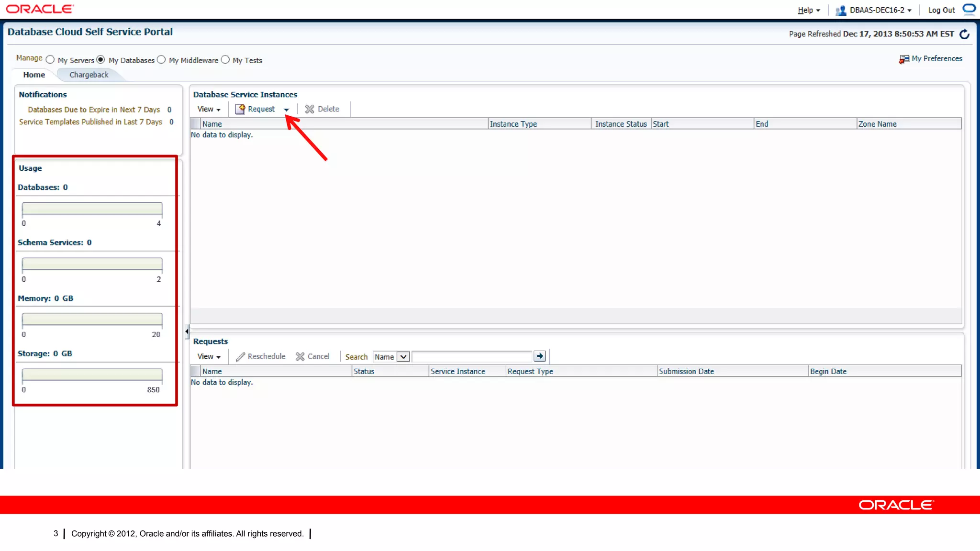This screenshot has width=980, height=551.
Task: Click the Delete X icon
Action: [310, 109]
